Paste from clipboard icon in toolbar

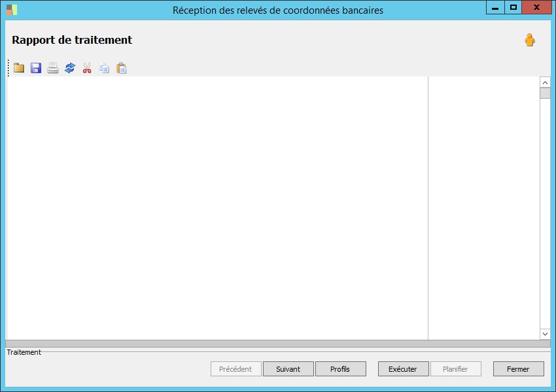(x=121, y=68)
